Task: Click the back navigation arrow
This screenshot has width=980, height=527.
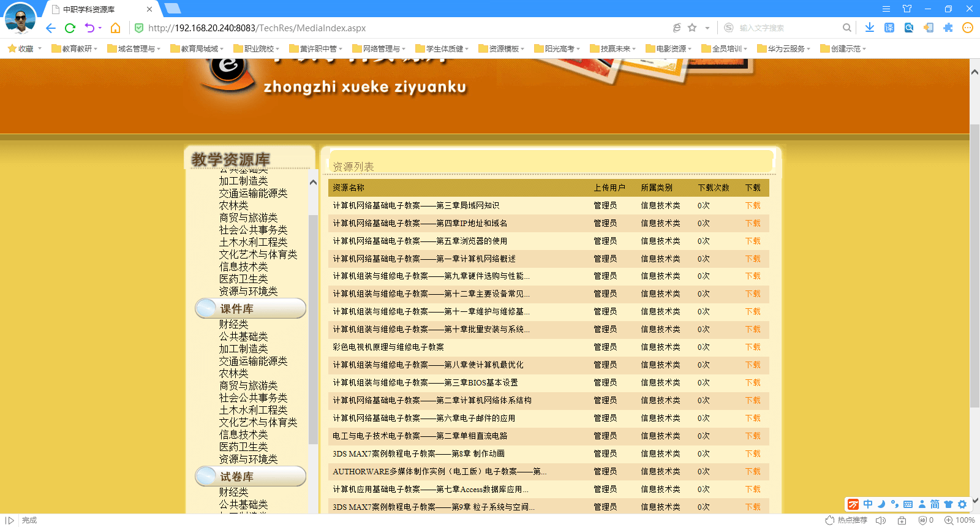Action: [51, 28]
